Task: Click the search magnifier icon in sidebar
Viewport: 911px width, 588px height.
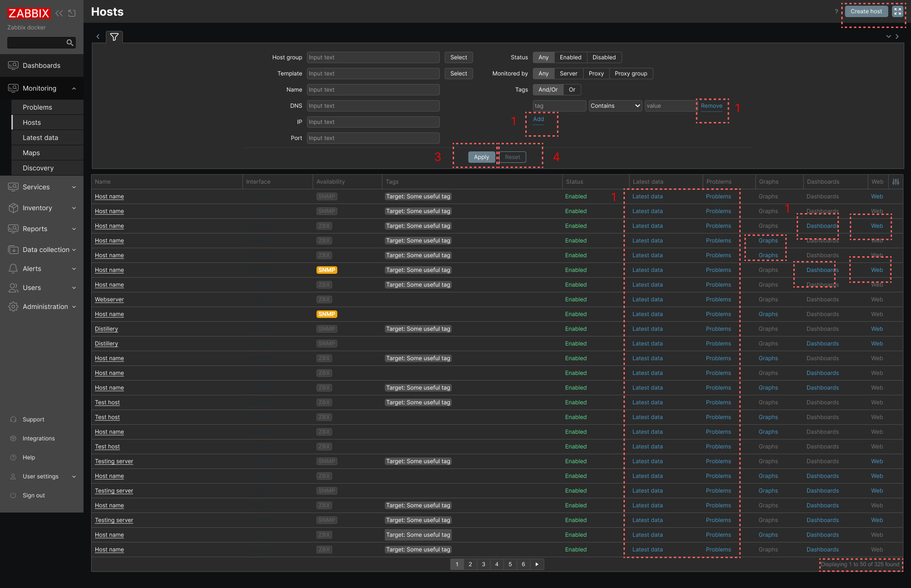Action: 70,43
